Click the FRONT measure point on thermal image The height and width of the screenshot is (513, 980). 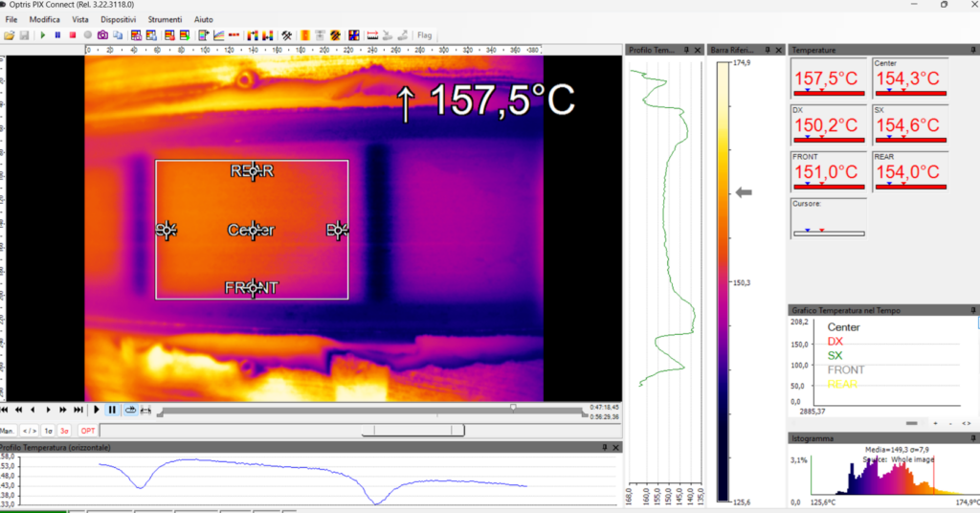[x=253, y=287]
